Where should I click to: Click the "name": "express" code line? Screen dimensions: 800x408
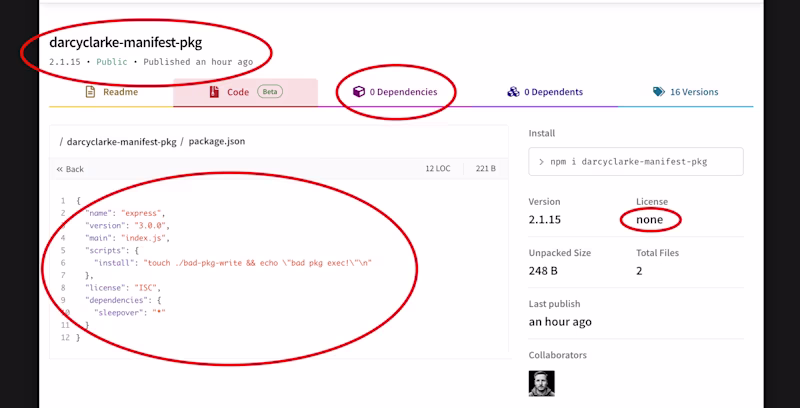pos(125,213)
